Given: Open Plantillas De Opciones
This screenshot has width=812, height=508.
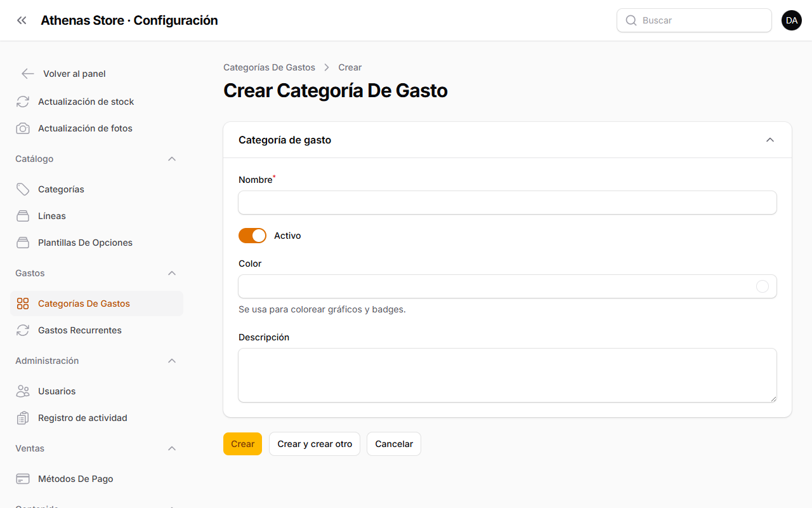Looking at the screenshot, I should pyautogui.click(x=96, y=243).
